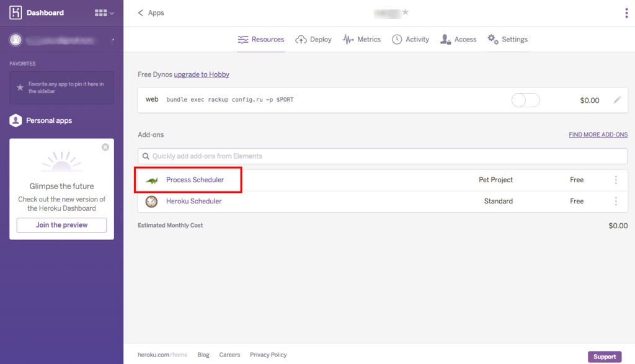Click the Process Scheduler turtle icon
635x364 pixels.
[152, 180]
